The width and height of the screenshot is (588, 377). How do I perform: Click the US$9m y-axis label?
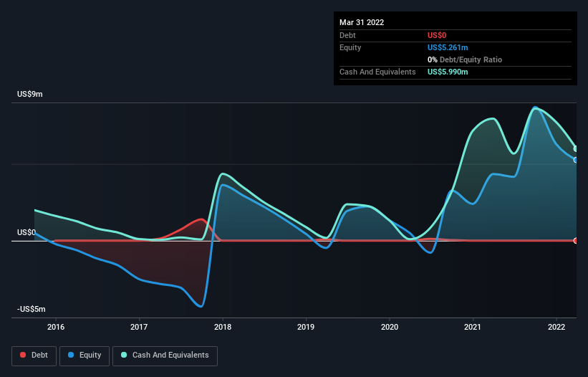click(x=30, y=94)
